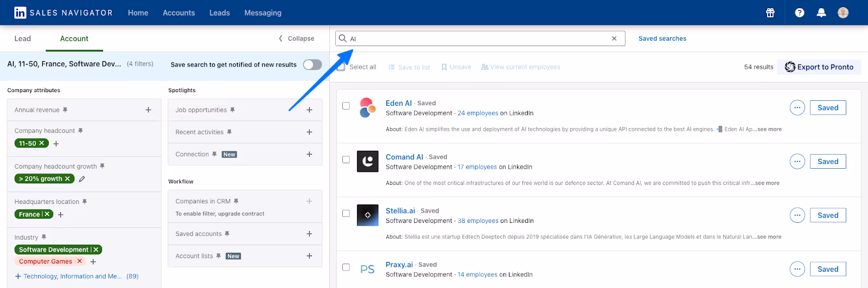Open the Praxy.ai PS logo

pos(368,269)
